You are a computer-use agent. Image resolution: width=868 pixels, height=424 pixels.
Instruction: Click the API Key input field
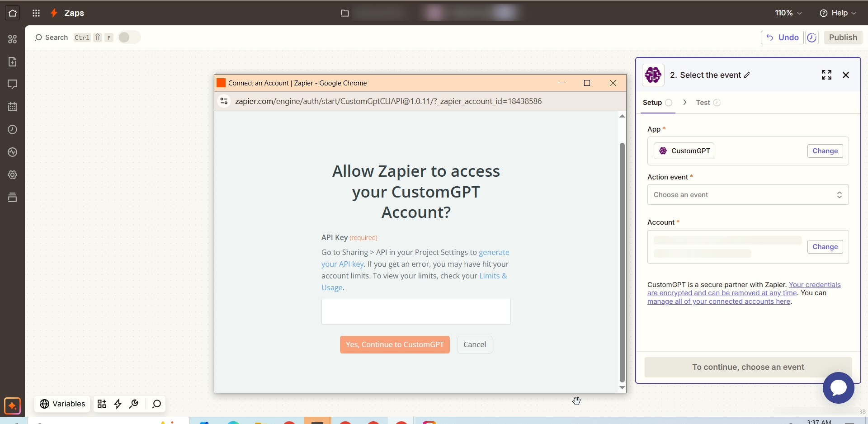tap(416, 311)
